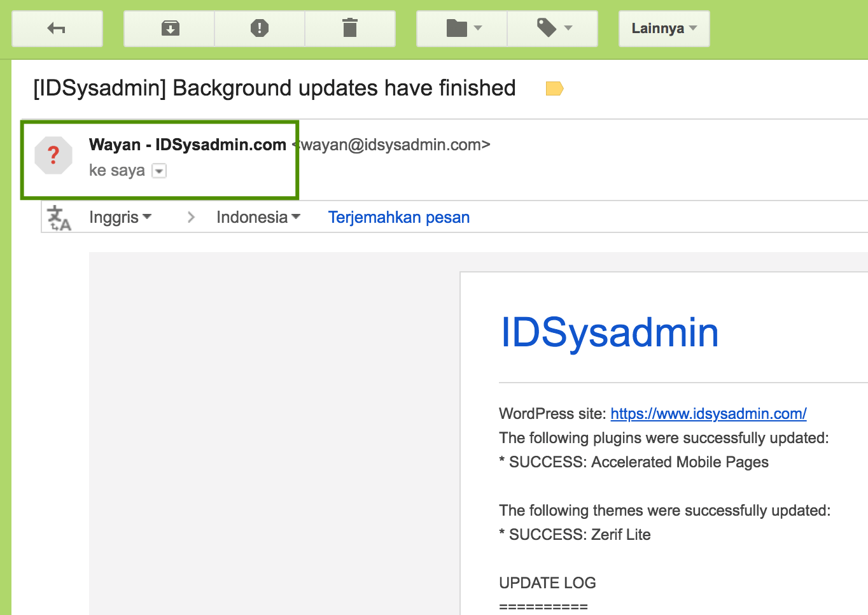Screen dimensions: 868x615
Task: Open the Indonesia target language dropdown
Action: (258, 217)
